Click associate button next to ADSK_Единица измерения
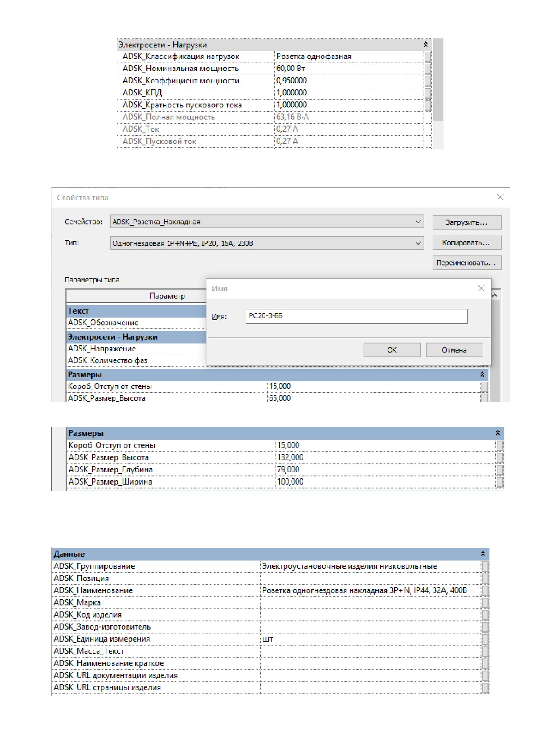This screenshot has height=756, width=535. (485, 639)
